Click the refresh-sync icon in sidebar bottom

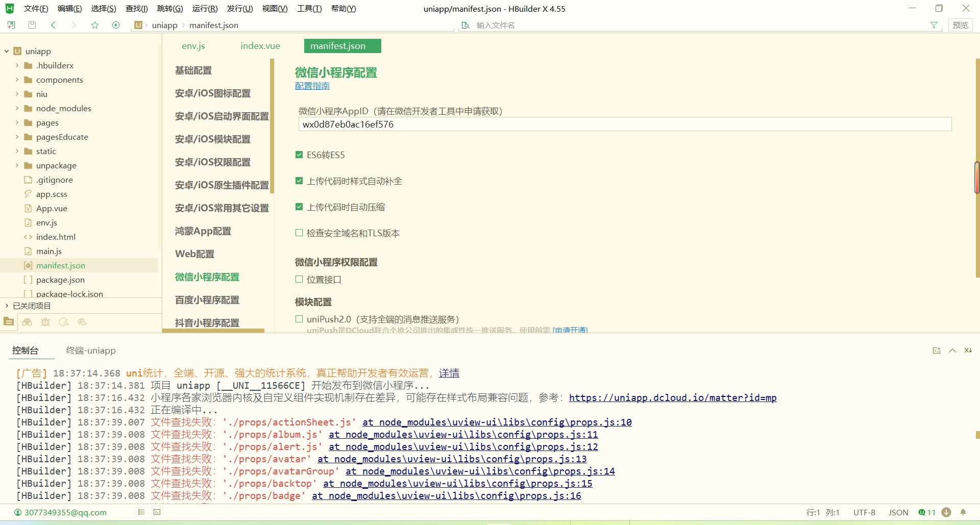64,322
